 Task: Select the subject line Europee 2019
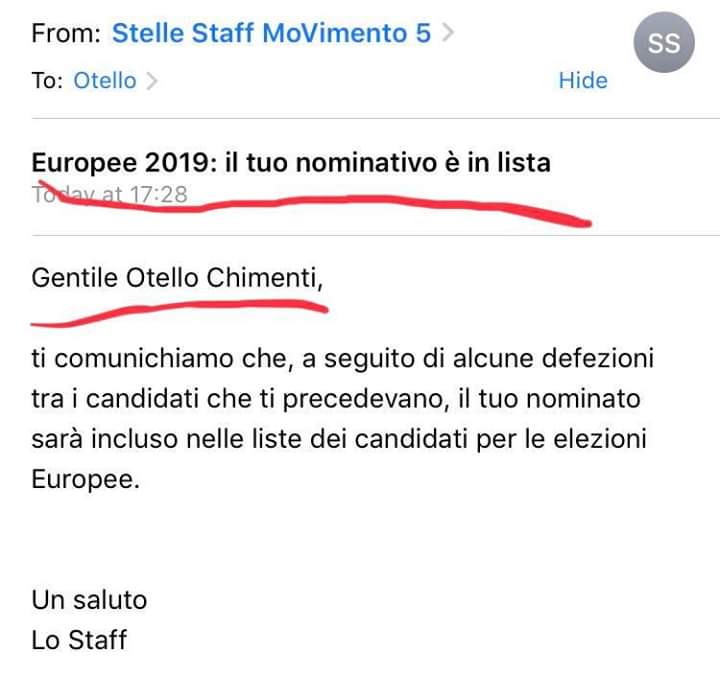(x=291, y=163)
